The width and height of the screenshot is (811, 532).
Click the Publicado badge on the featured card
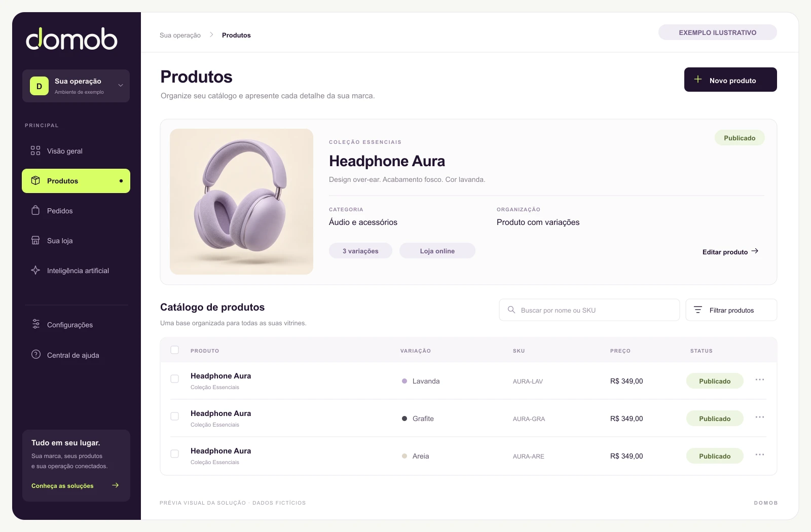point(740,138)
